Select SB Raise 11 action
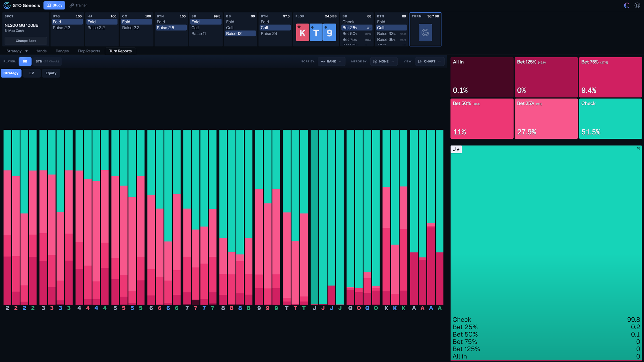644x362 pixels. click(206, 34)
